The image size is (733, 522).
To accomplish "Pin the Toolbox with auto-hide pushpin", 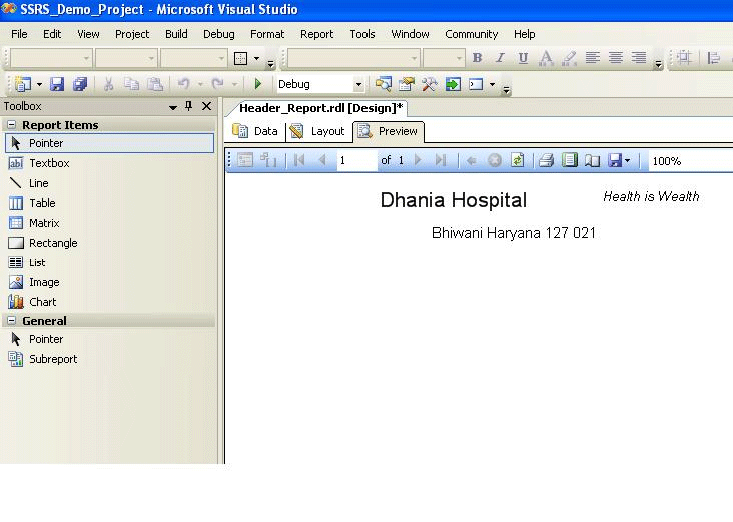I will coord(189,106).
